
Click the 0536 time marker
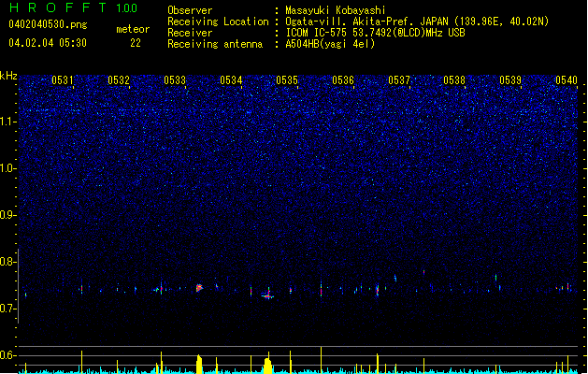(343, 80)
